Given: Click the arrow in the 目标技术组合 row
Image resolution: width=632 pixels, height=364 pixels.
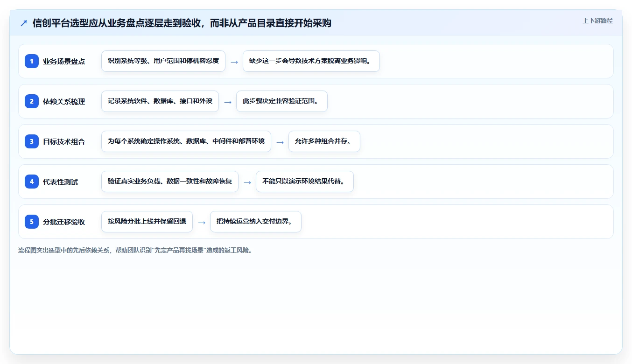Looking at the screenshot, I should tap(280, 142).
